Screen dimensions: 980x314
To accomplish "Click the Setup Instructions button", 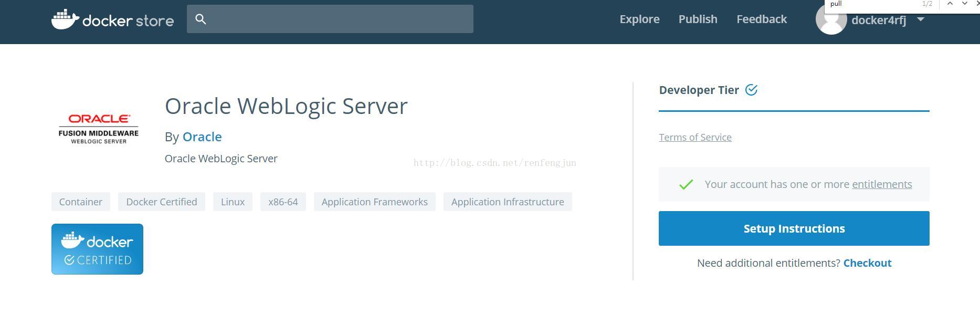I will 794,228.
